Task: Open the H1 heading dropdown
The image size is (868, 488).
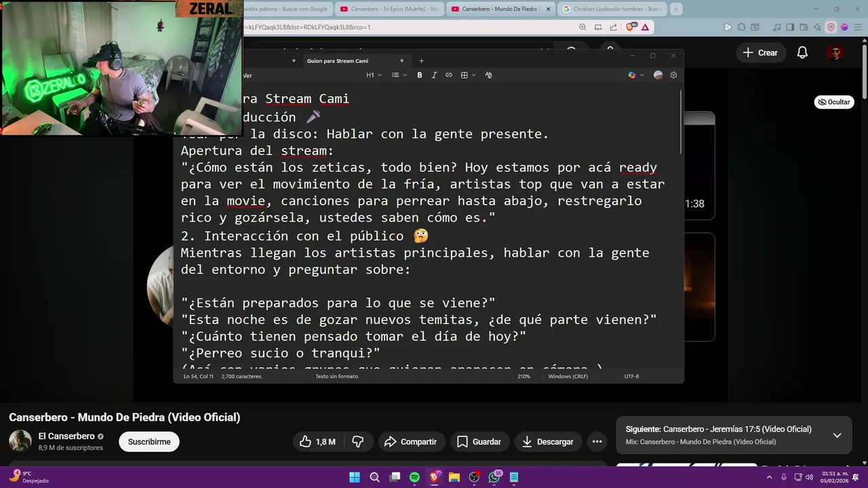Action: click(x=374, y=75)
